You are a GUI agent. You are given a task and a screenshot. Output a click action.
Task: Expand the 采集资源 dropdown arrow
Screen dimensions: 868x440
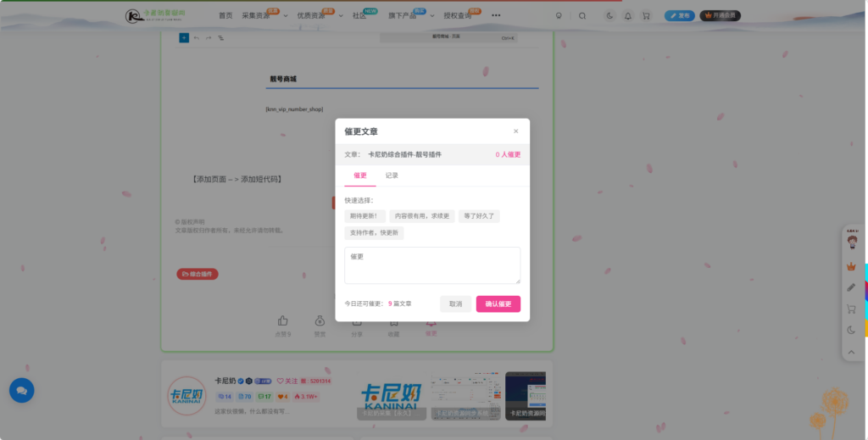click(286, 16)
